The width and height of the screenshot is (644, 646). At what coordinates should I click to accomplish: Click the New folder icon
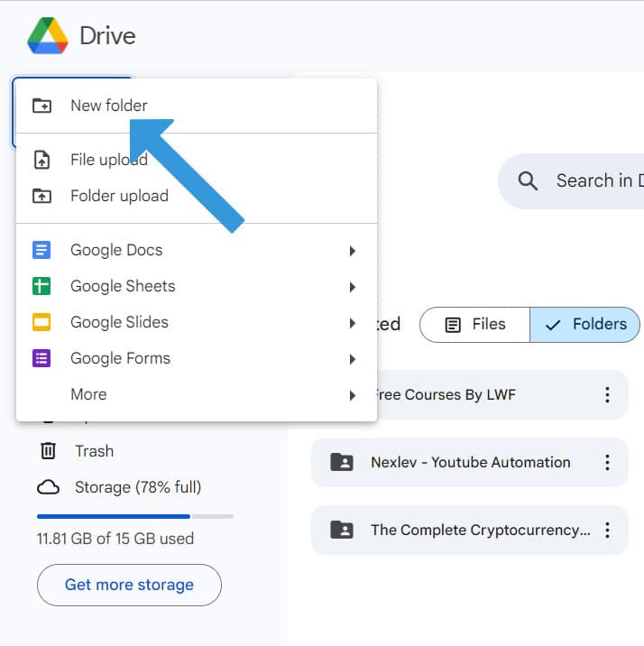[x=41, y=106]
